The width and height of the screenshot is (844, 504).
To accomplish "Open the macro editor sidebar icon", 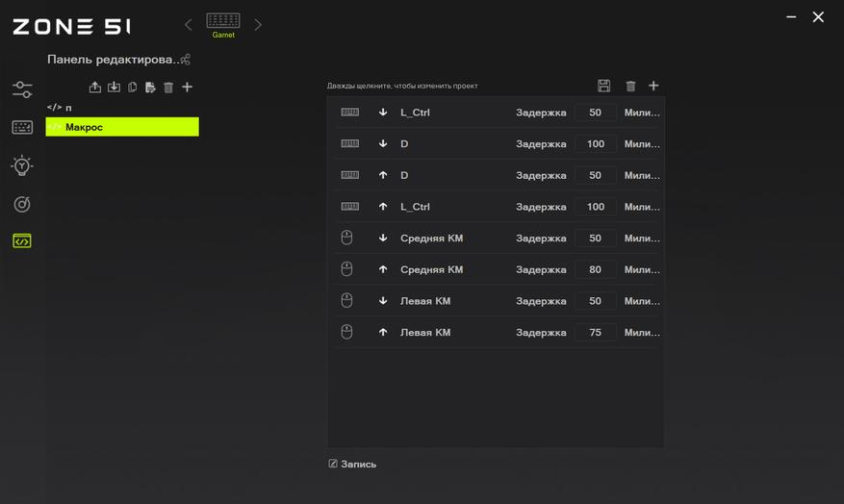I will [22, 241].
